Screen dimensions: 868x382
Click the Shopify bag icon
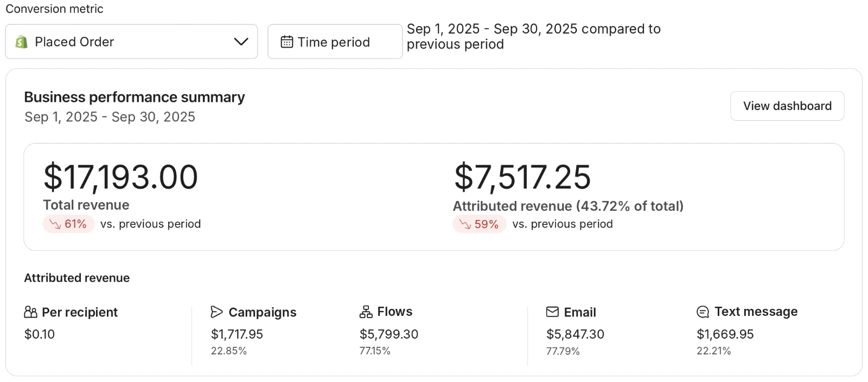coord(22,42)
